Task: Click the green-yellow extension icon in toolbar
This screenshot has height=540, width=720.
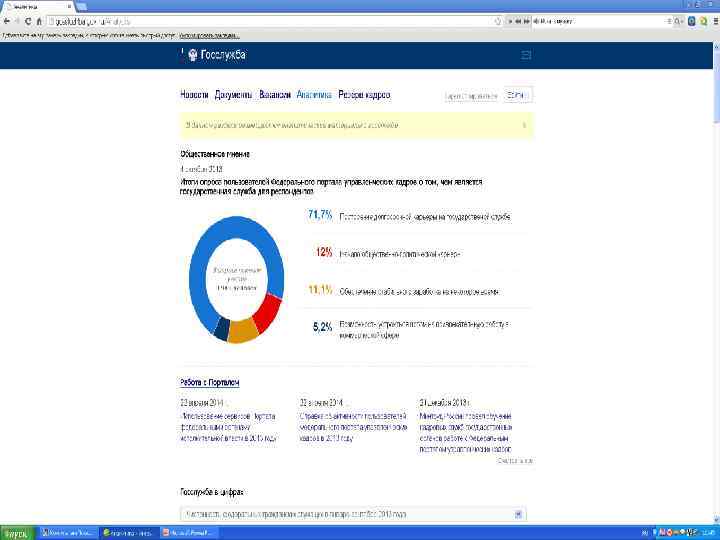Action: (703, 21)
